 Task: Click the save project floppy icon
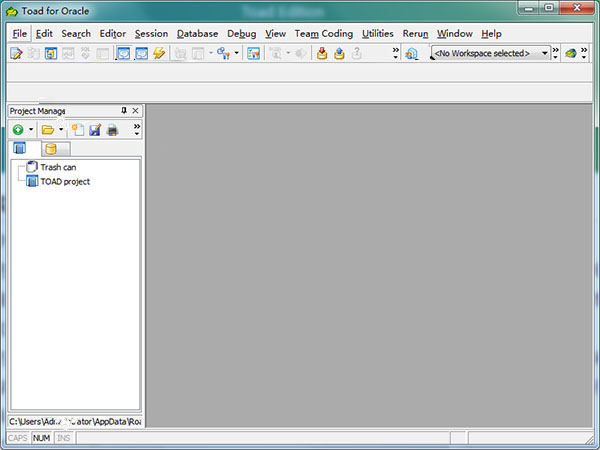coord(95,130)
